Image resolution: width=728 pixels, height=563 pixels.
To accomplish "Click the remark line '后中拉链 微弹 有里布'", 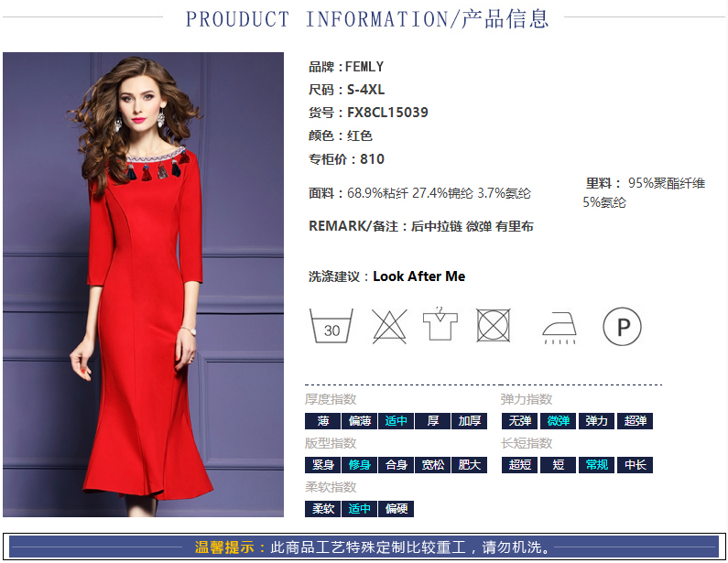I will tap(473, 226).
